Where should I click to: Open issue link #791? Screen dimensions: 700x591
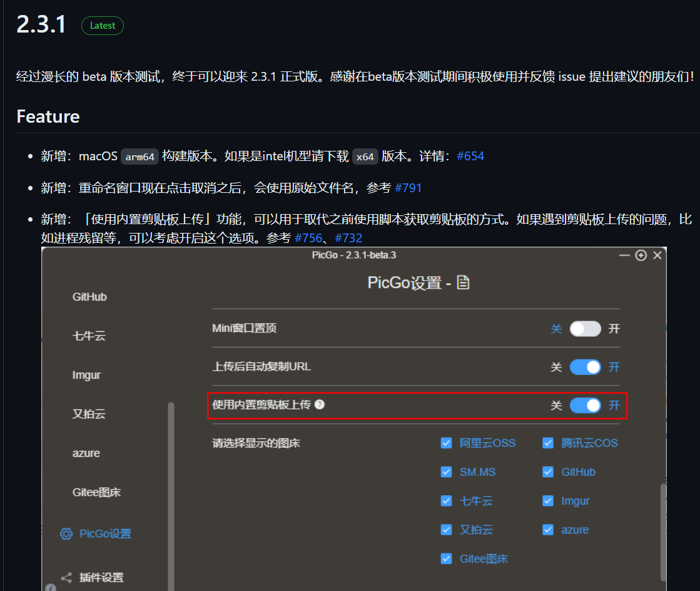[x=408, y=188]
